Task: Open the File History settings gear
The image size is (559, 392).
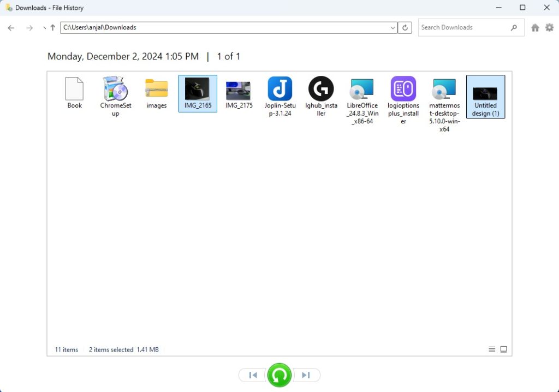Action: [550, 27]
